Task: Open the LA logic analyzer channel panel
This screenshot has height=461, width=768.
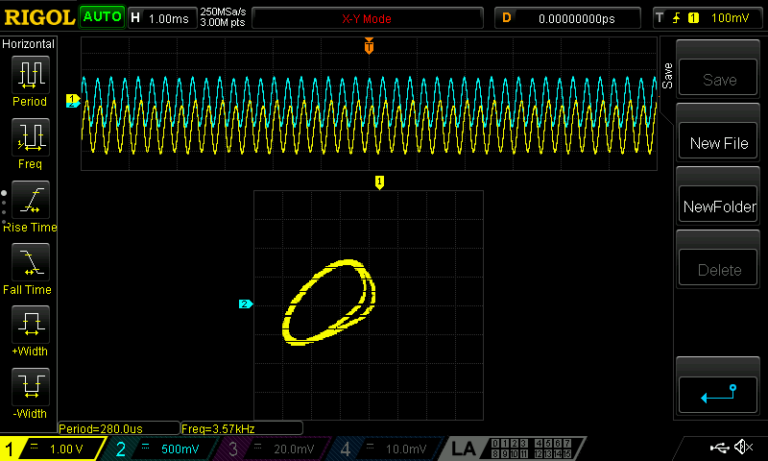Action: pyautogui.click(x=515, y=449)
